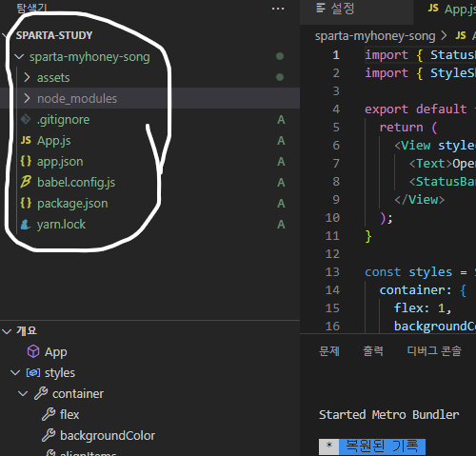Open the 문제 panel tab
The height and width of the screenshot is (456, 476).
point(329,351)
